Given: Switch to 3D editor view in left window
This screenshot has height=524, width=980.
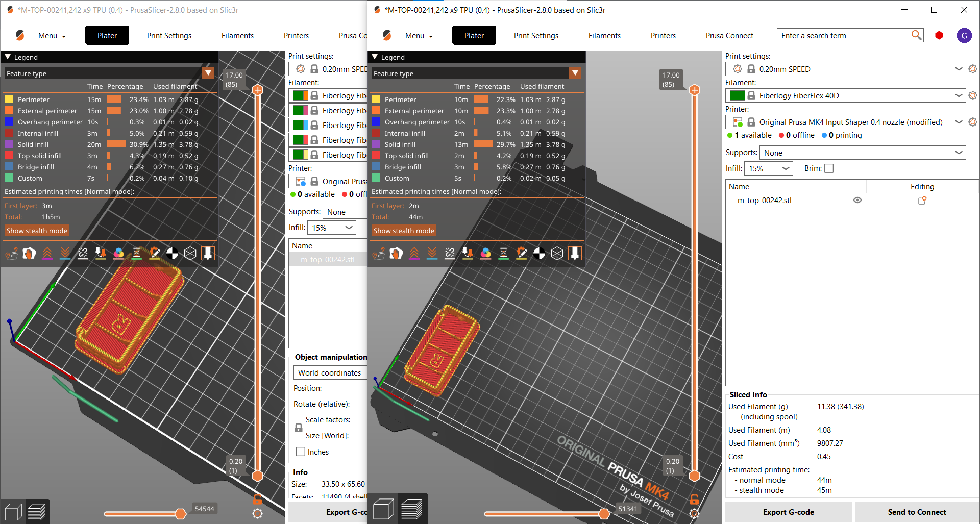Looking at the screenshot, I should tap(13, 511).
